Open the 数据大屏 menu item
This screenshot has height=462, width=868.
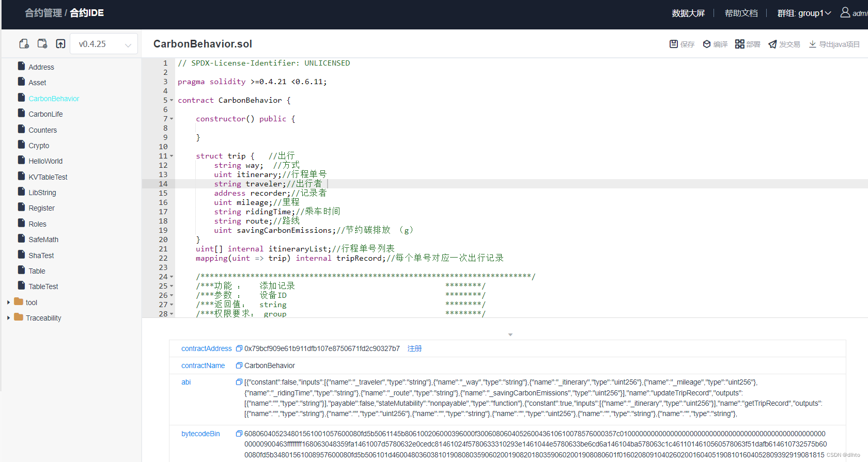pos(688,13)
